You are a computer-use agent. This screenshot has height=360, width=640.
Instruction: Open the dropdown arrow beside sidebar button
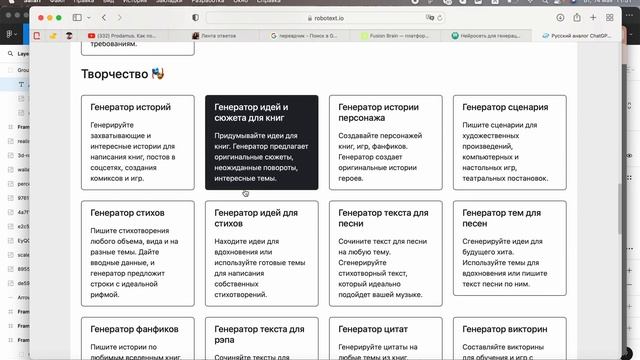pyautogui.click(x=89, y=18)
